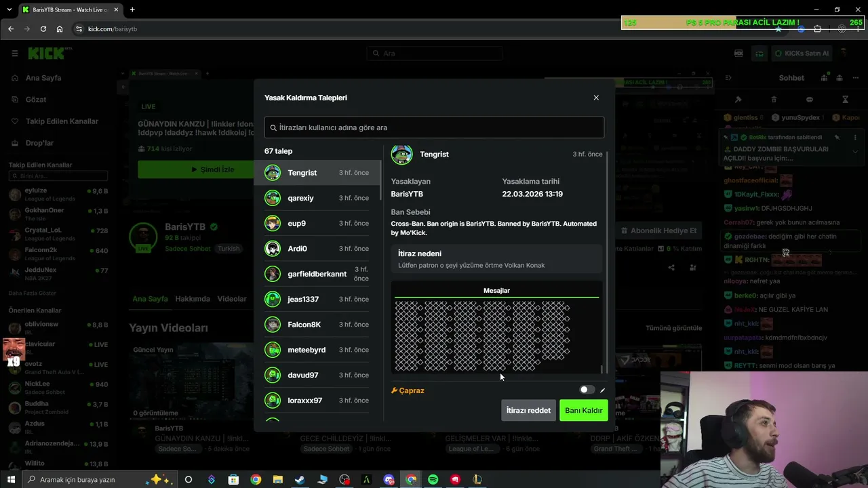This screenshot has width=868, height=488.
Task: Open eylulze channel in followed list
Action: [x=58, y=195]
